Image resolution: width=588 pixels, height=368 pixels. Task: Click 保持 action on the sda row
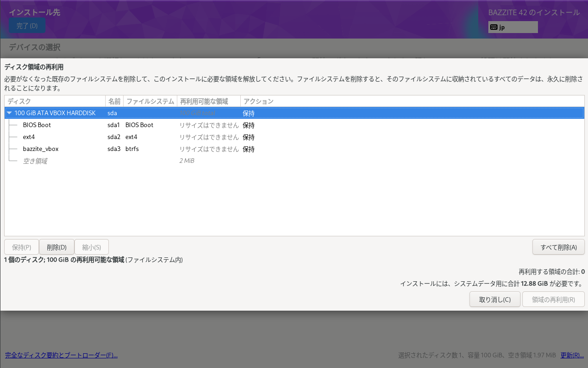249,113
